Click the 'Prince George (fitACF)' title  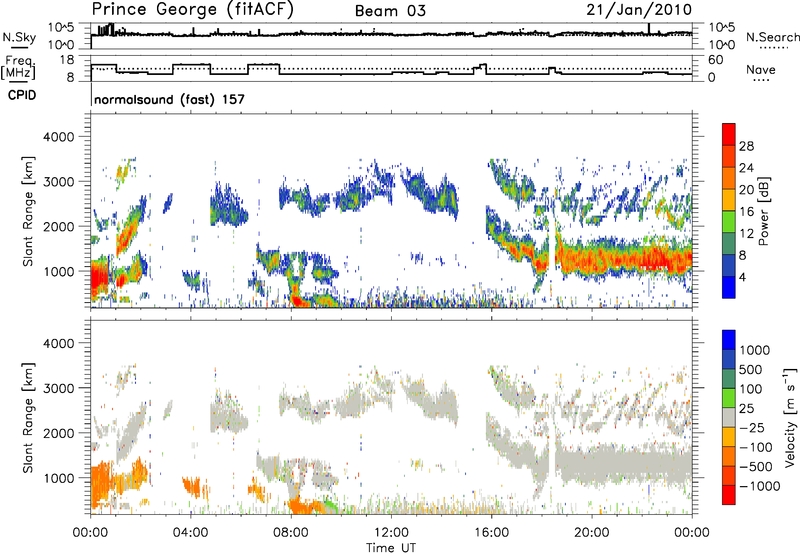[x=193, y=10]
